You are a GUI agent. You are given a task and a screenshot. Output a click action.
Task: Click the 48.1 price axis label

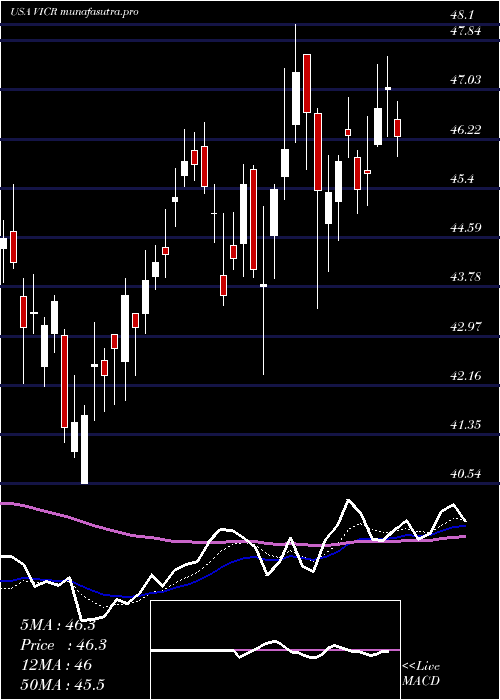(x=462, y=15)
